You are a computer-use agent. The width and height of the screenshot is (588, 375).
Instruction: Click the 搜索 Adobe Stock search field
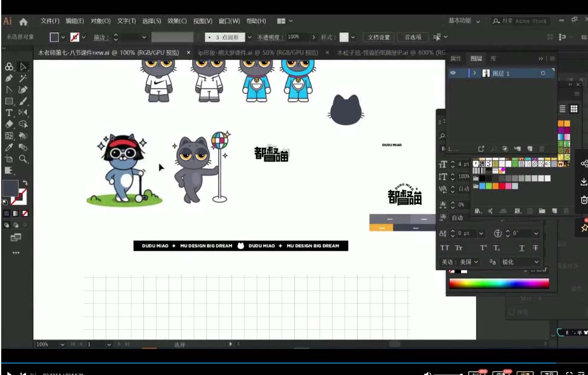[x=521, y=21]
